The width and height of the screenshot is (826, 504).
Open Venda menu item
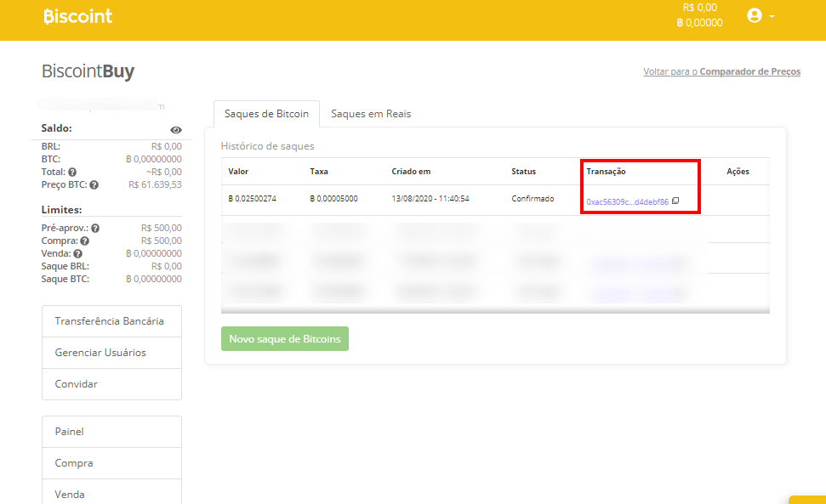coord(111,492)
